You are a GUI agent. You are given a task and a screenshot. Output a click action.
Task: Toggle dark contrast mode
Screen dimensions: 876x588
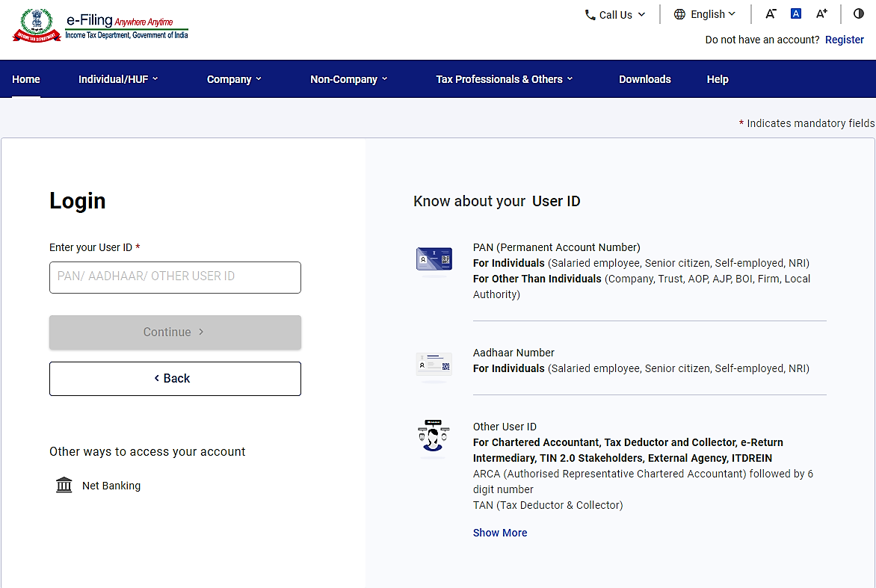(858, 13)
